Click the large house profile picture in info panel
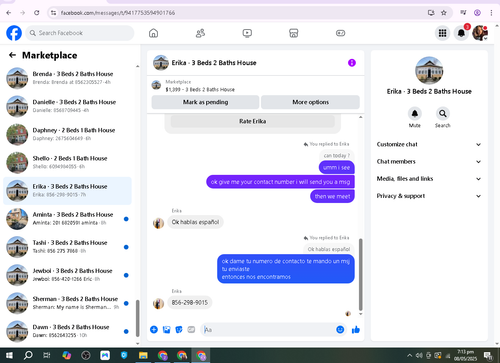Viewport: 500px width, 363px height. [x=429, y=70]
